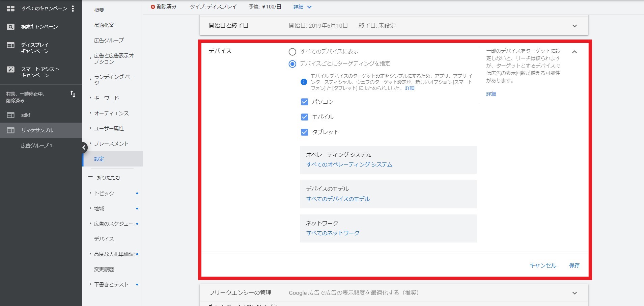Collapse the デバイス section chevron
The image size is (644, 306).
tap(575, 52)
